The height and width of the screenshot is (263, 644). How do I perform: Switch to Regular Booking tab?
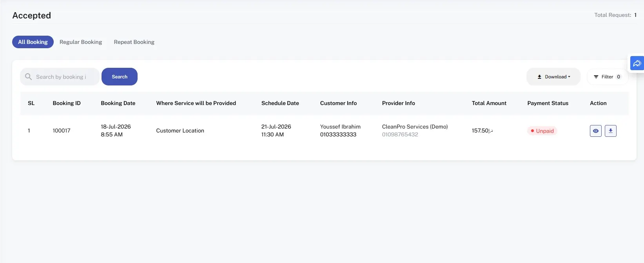coord(81,42)
